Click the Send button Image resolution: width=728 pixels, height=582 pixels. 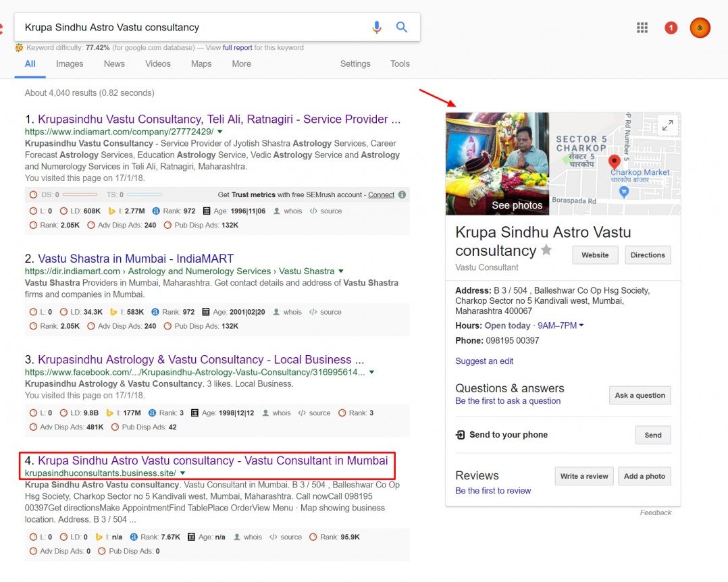(653, 435)
